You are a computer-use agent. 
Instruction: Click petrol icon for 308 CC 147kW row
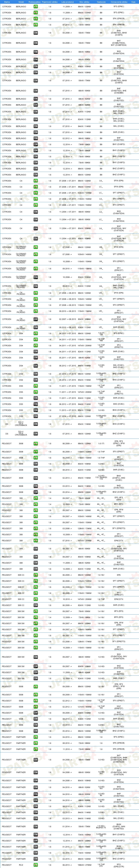(36, 599)
